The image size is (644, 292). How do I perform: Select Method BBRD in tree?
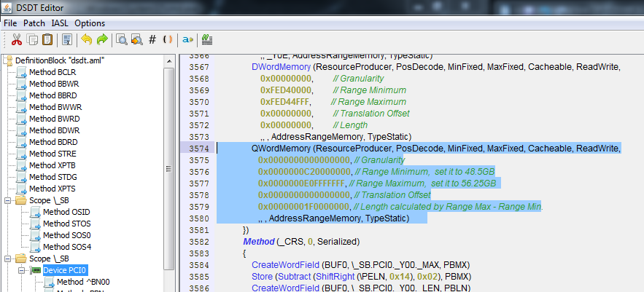[x=53, y=95]
